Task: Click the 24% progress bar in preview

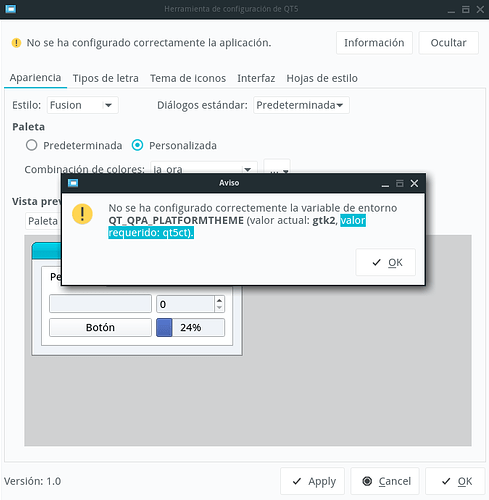Action: pos(191,328)
